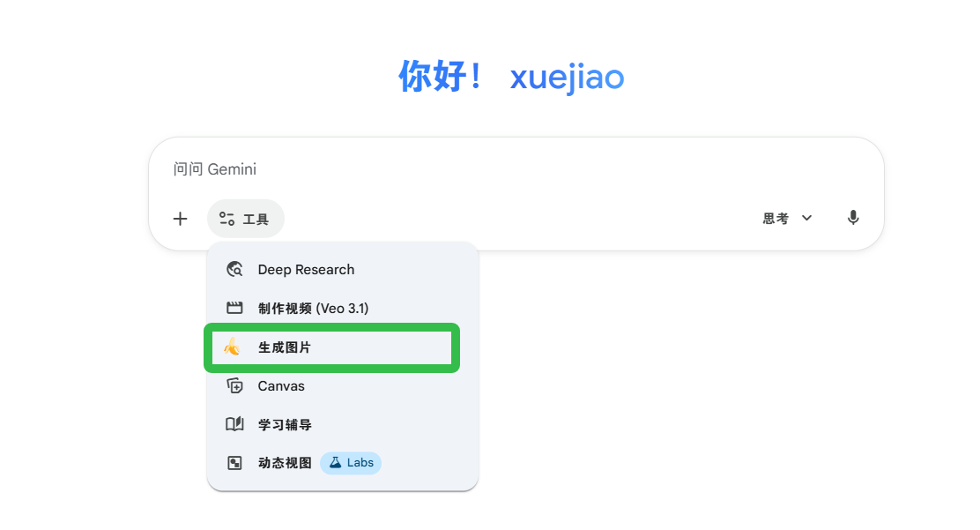Expand the chevron next to 思考
This screenshot has height=530, width=980.
click(x=806, y=219)
